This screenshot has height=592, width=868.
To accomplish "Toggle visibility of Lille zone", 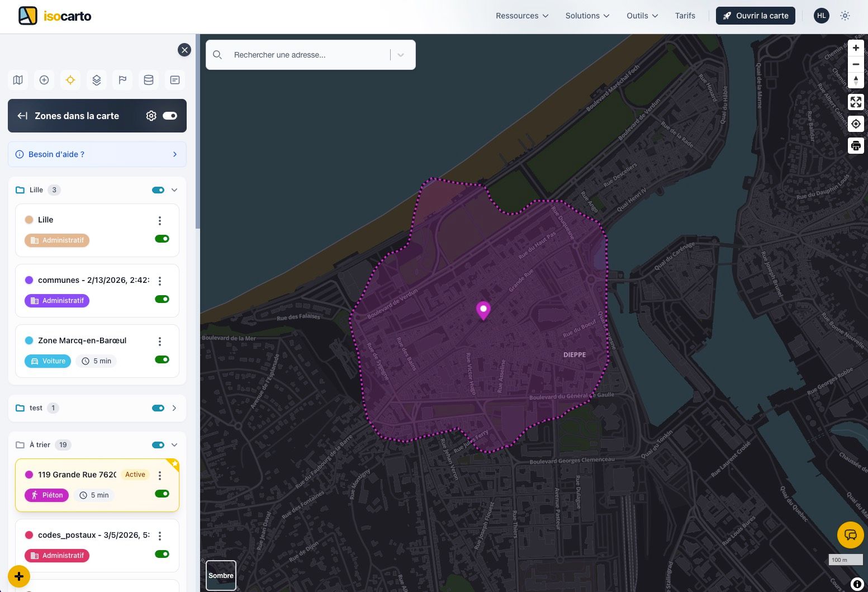I will click(x=162, y=239).
